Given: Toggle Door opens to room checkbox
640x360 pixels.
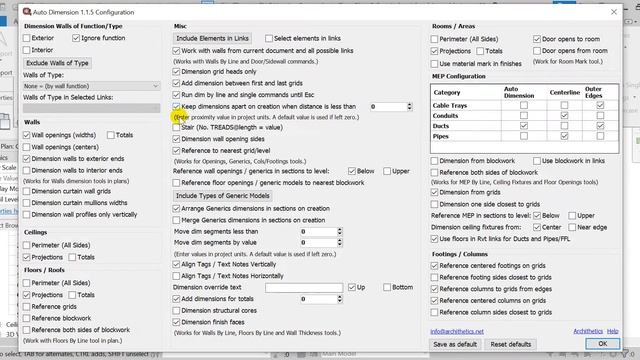Looking at the screenshot, I should [537, 39].
